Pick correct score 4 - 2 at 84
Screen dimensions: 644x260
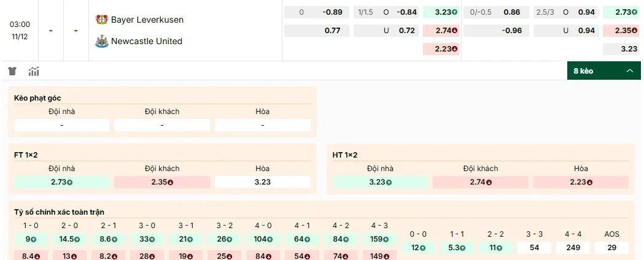point(341,239)
